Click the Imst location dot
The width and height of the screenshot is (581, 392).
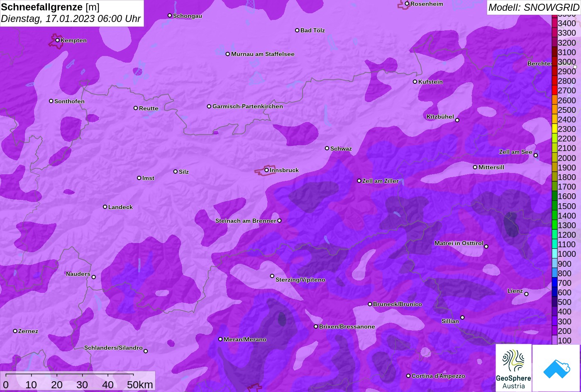[x=139, y=178]
